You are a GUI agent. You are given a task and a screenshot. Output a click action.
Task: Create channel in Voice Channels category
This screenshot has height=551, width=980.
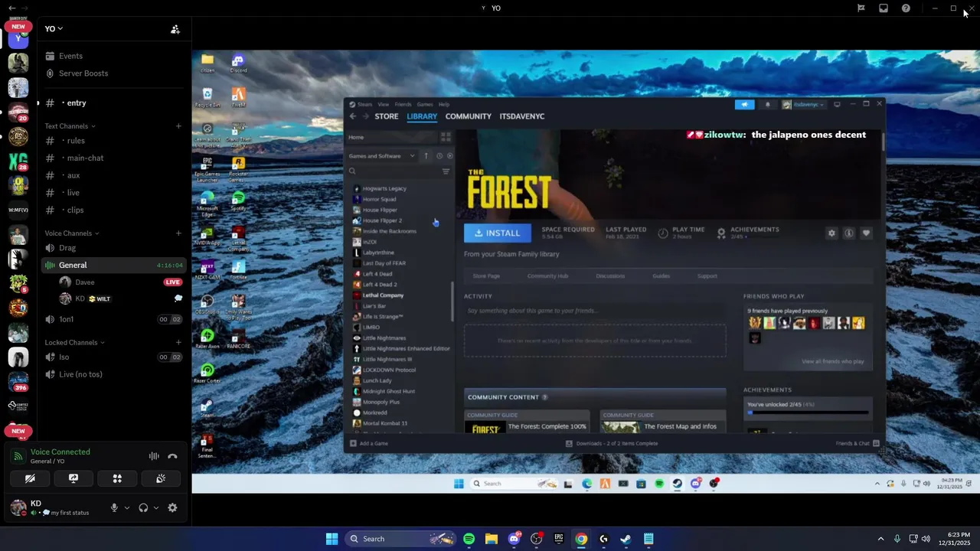[x=178, y=233]
